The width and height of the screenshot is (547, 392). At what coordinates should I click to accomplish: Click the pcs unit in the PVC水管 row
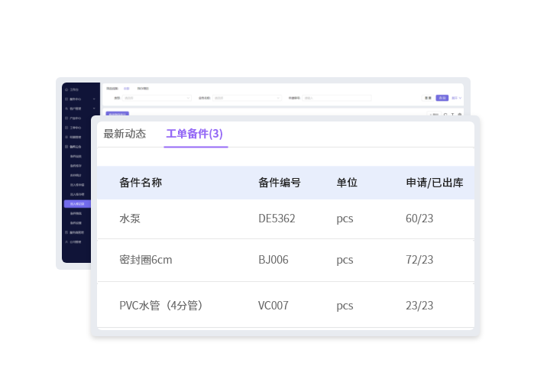click(x=345, y=306)
